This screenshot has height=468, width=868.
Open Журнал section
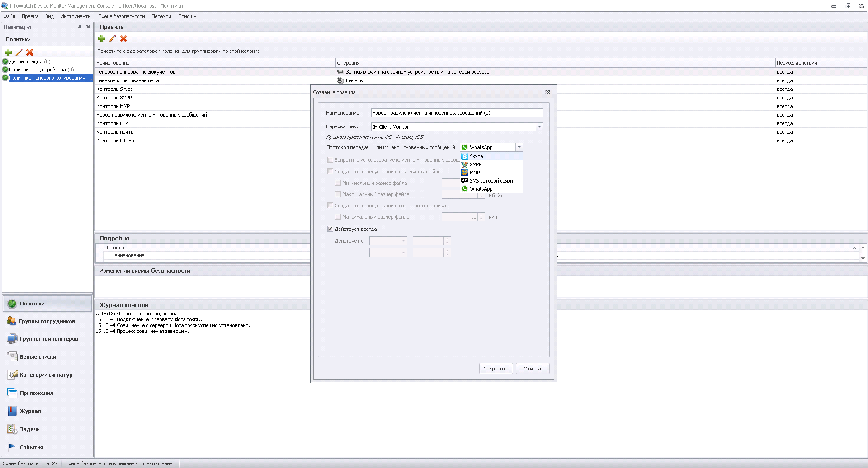click(47, 411)
